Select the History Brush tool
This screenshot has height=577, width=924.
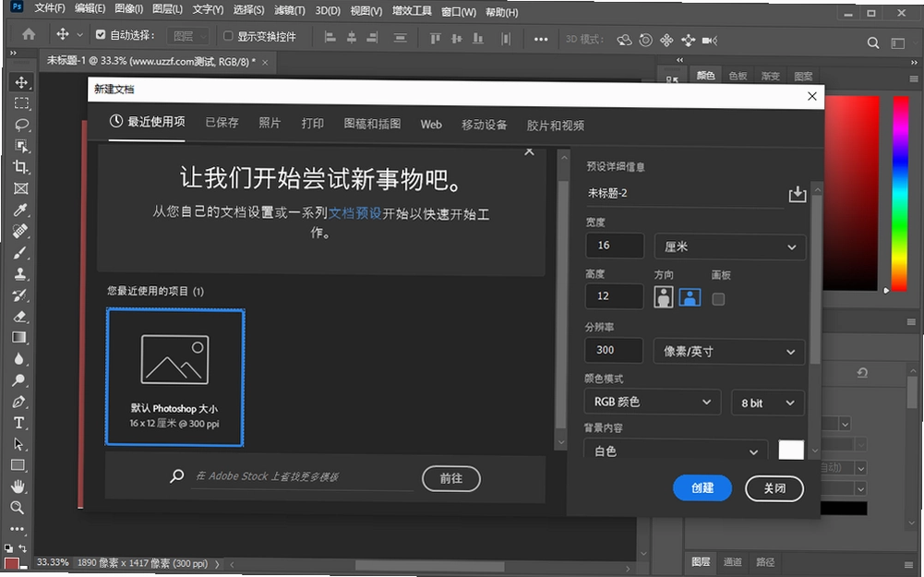point(19,295)
